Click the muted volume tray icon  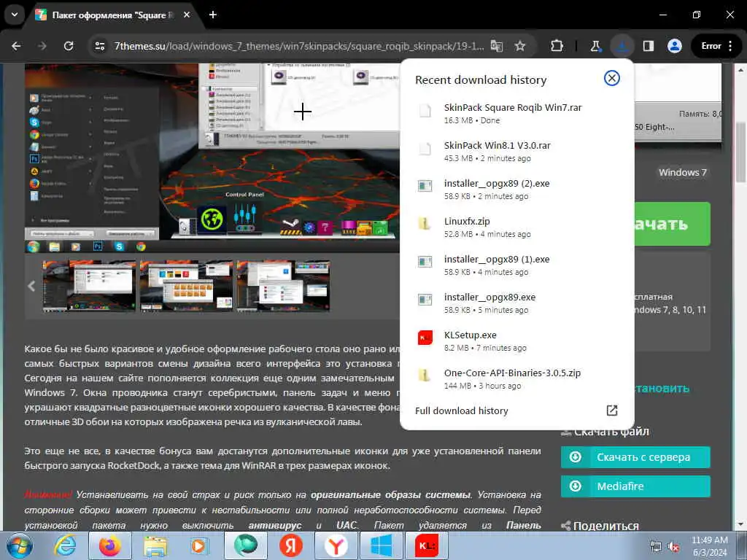673,547
